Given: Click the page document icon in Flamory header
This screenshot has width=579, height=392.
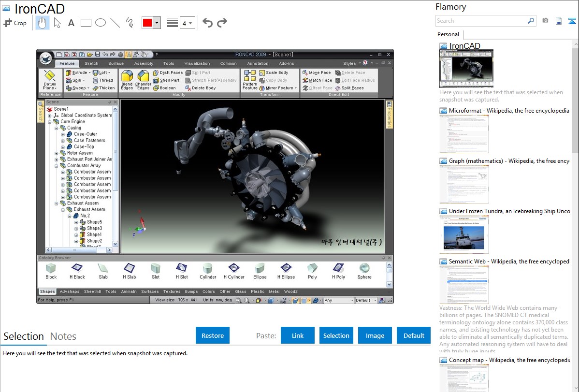Looking at the screenshot, I should tap(559, 21).
